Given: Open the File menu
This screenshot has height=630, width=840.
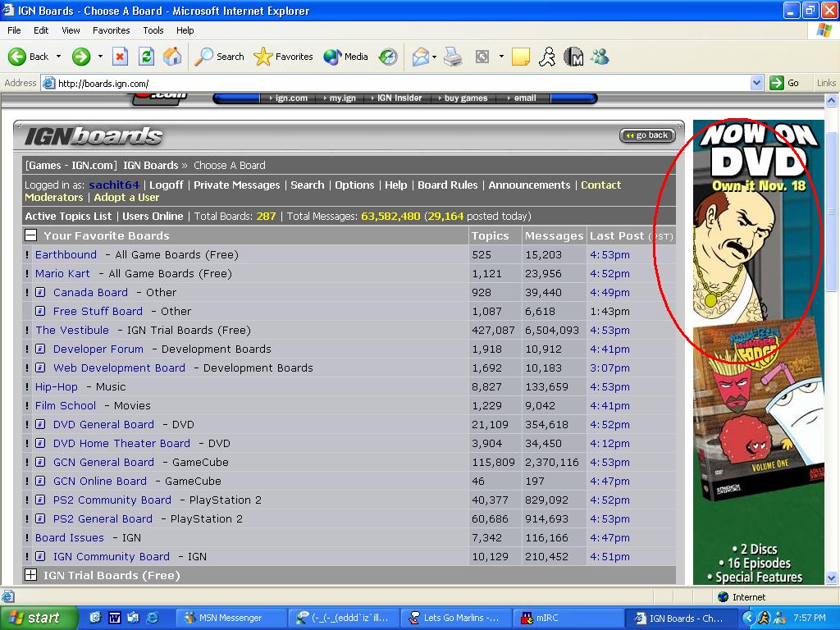Looking at the screenshot, I should click(14, 30).
